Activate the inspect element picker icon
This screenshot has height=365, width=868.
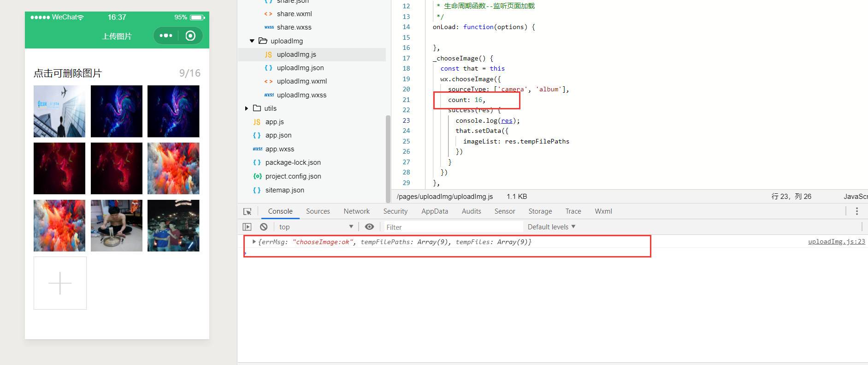[x=248, y=211]
